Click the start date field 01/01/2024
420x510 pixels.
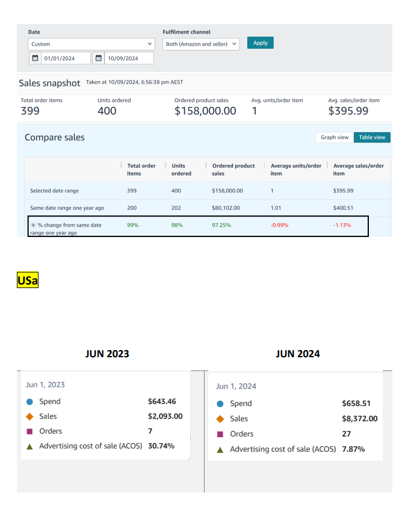pyautogui.click(x=66, y=58)
